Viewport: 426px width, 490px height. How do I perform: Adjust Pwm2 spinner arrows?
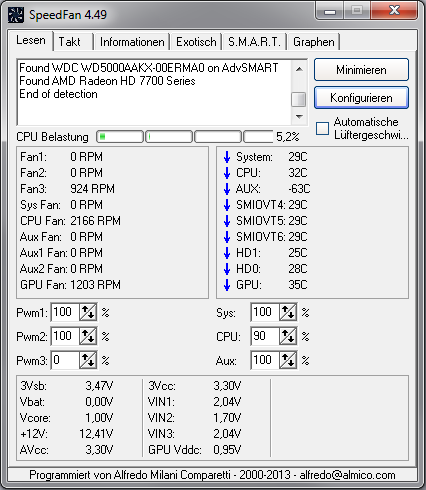pos(88,336)
